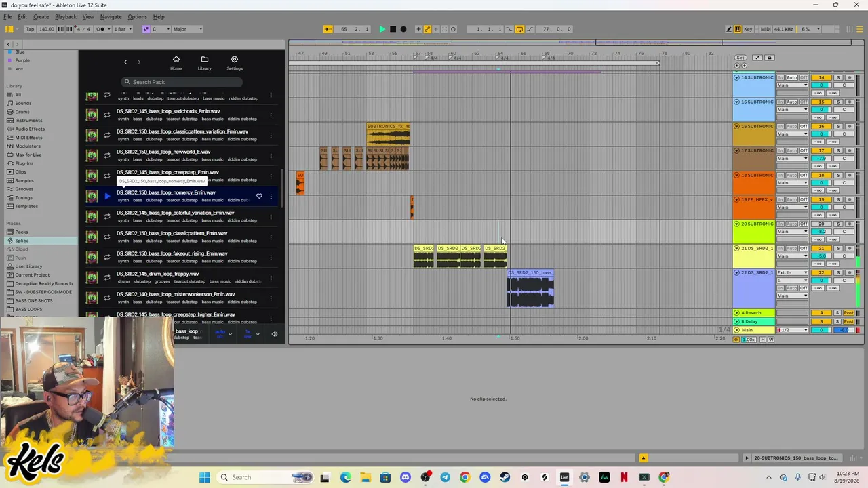Solo track 21 DS_SRD2

(x=838, y=249)
